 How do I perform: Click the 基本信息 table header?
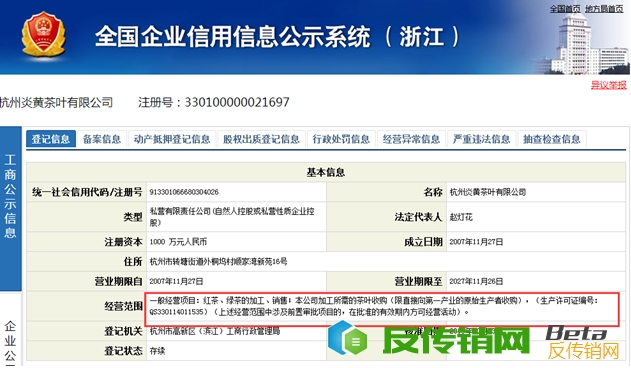click(x=326, y=172)
